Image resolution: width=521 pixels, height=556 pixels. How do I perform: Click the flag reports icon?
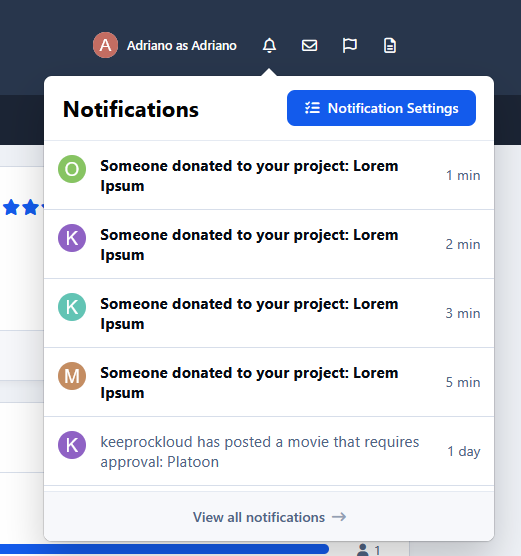(350, 45)
